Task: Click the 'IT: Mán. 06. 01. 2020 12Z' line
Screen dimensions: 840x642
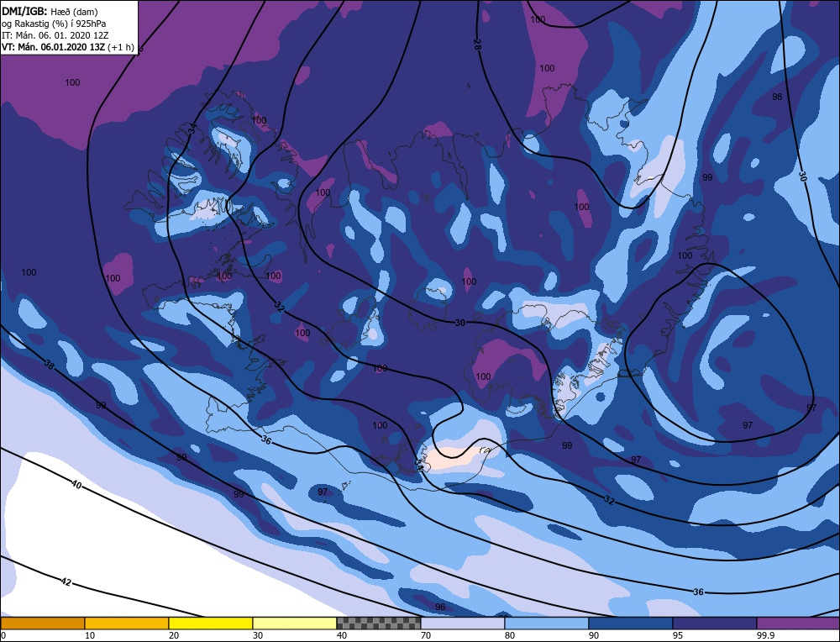Action: [55, 34]
